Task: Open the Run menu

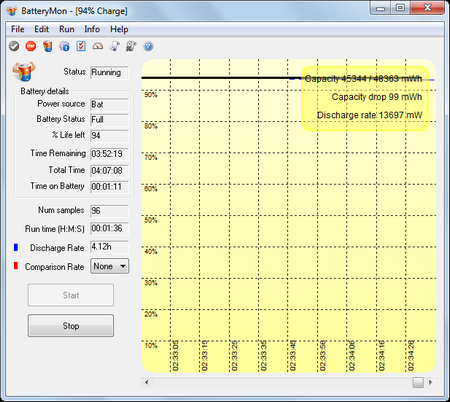Action: coord(67,29)
